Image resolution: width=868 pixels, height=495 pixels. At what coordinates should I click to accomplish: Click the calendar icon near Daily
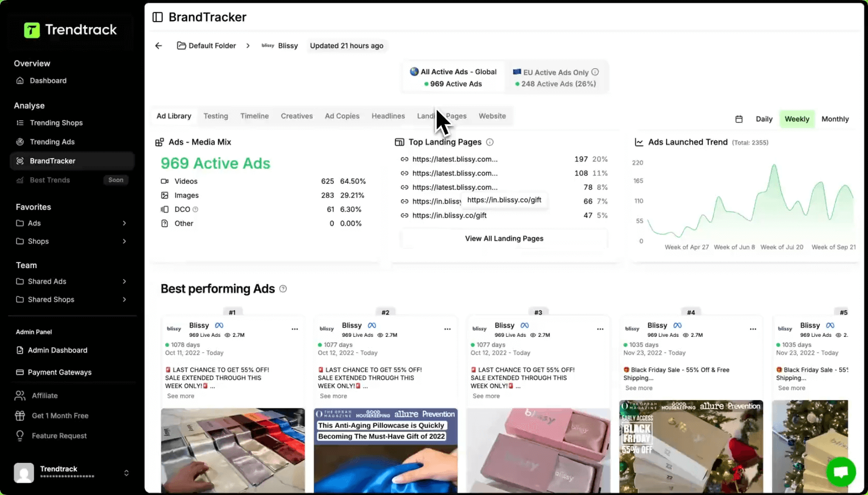pyautogui.click(x=739, y=119)
